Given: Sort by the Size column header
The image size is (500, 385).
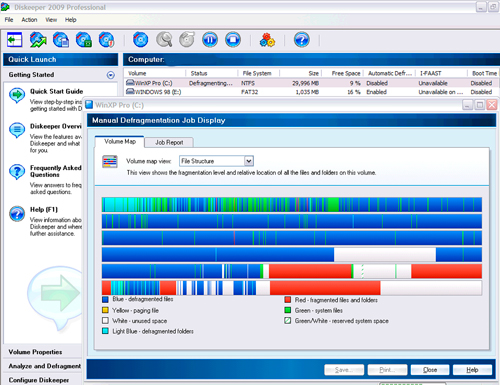Looking at the screenshot, I should coord(300,73).
